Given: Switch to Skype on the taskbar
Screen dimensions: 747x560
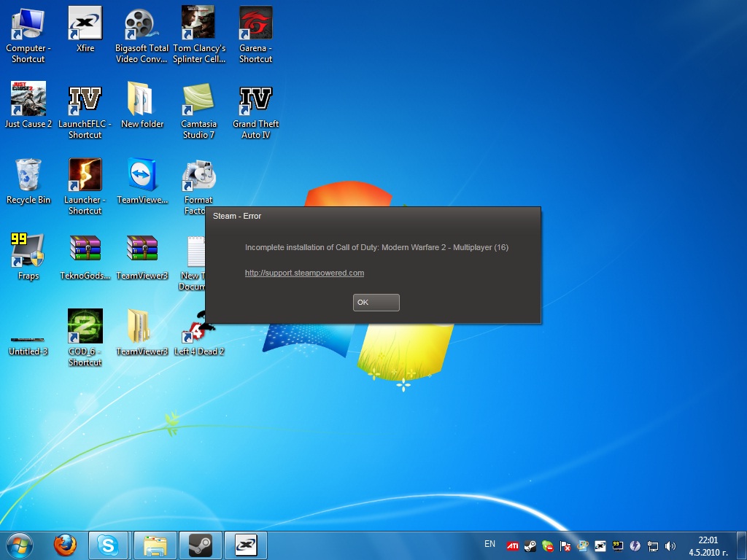Looking at the screenshot, I should pos(108,545).
